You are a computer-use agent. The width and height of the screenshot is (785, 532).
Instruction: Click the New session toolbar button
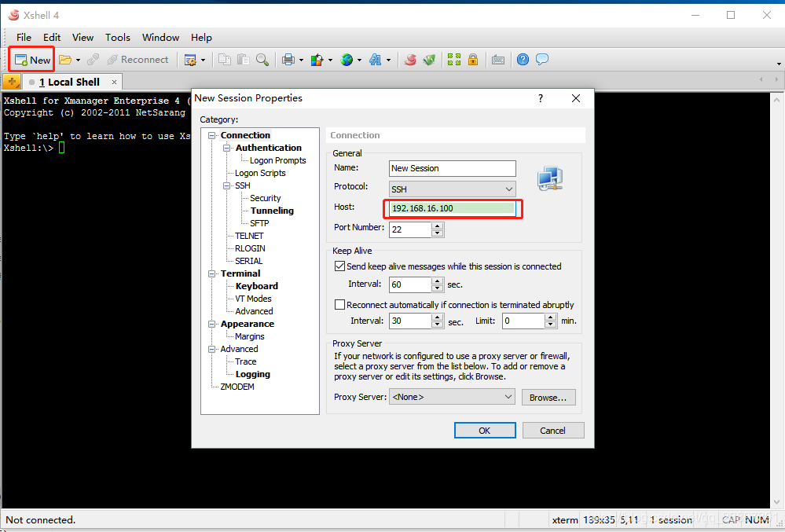[32, 60]
